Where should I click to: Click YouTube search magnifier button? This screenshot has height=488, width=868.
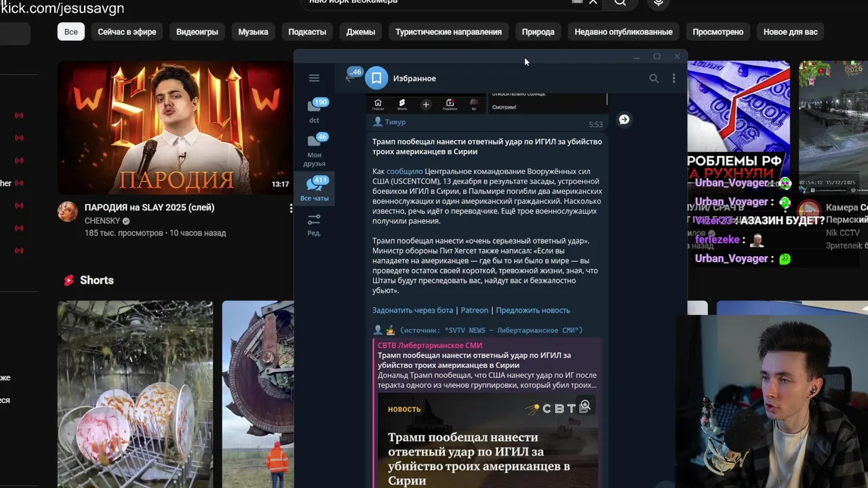(x=620, y=2)
